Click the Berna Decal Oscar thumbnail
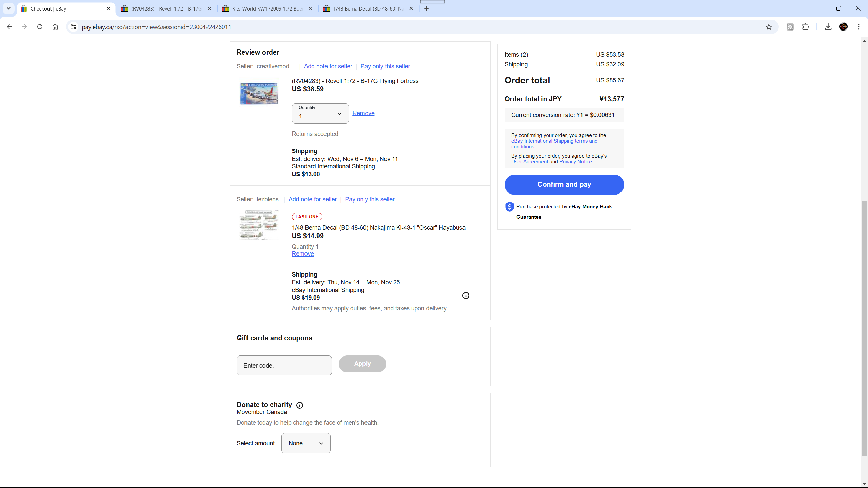 click(259, 225)
